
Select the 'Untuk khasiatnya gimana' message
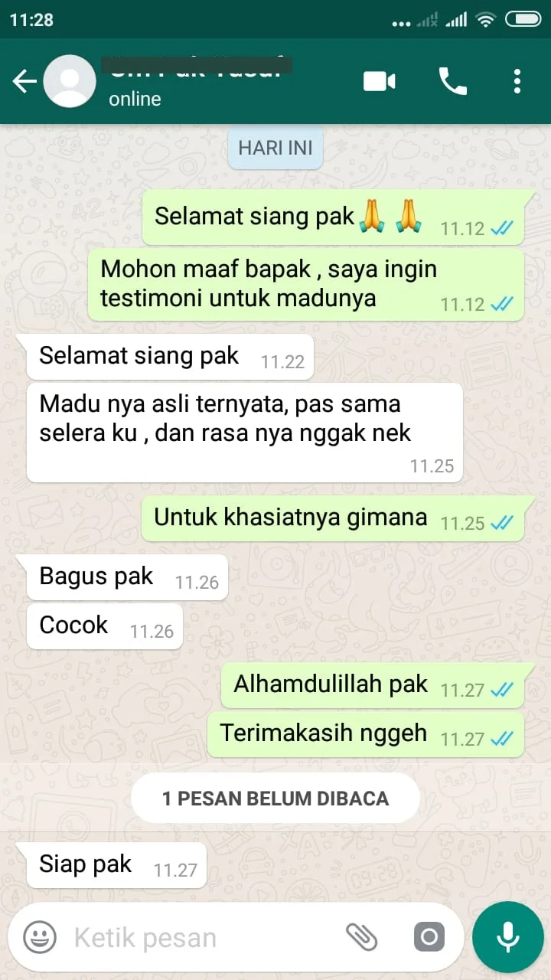[333, 518]
